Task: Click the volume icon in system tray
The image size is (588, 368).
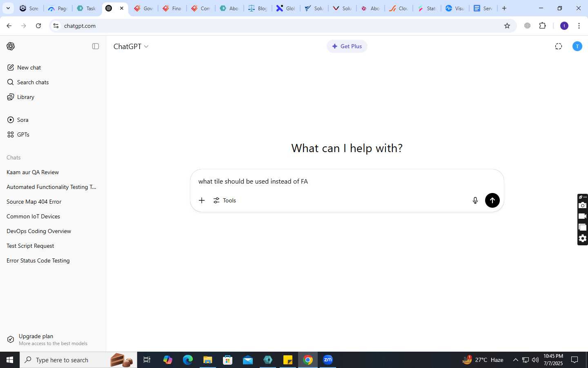Action: pyautogui.click(x=535, y=360)
